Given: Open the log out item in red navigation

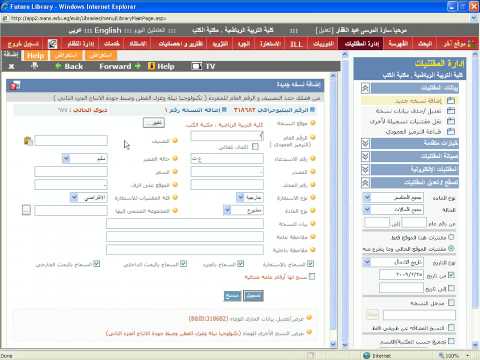Looking at the screenshot, I should 23,44.
